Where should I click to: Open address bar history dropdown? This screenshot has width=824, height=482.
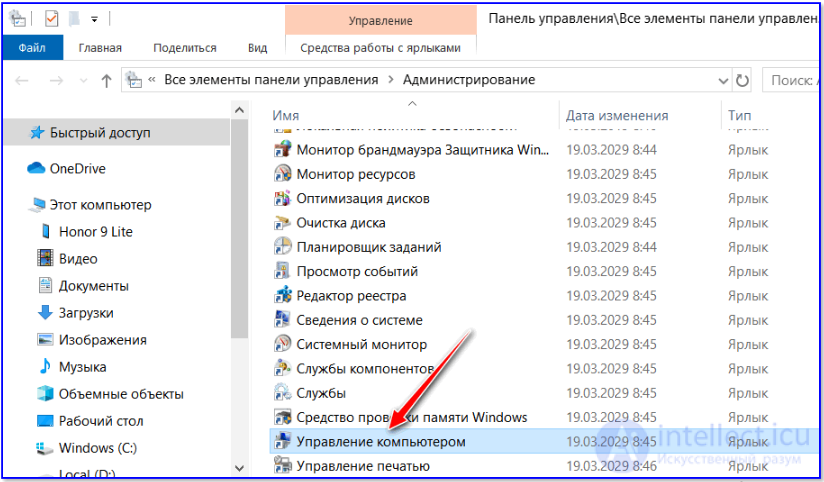coord(724,80)
